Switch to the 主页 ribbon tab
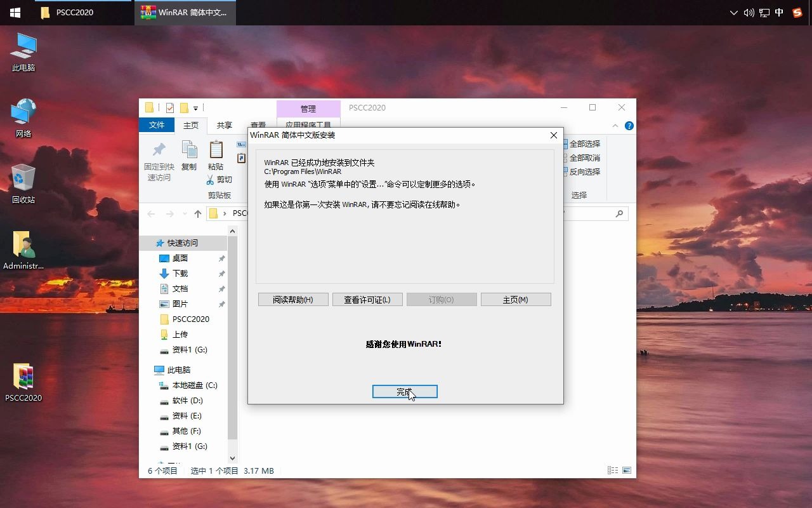The image size is (812, 508). pos(191,125)
